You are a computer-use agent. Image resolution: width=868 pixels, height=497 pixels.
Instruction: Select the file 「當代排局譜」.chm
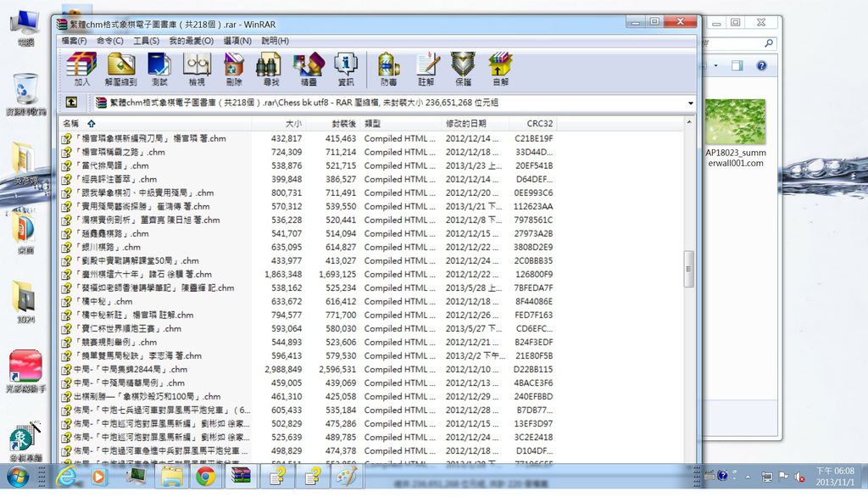point(111,165)
